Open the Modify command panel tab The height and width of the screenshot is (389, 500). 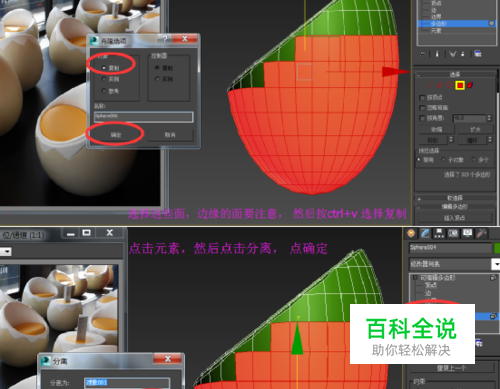click(x=425, y=233)
